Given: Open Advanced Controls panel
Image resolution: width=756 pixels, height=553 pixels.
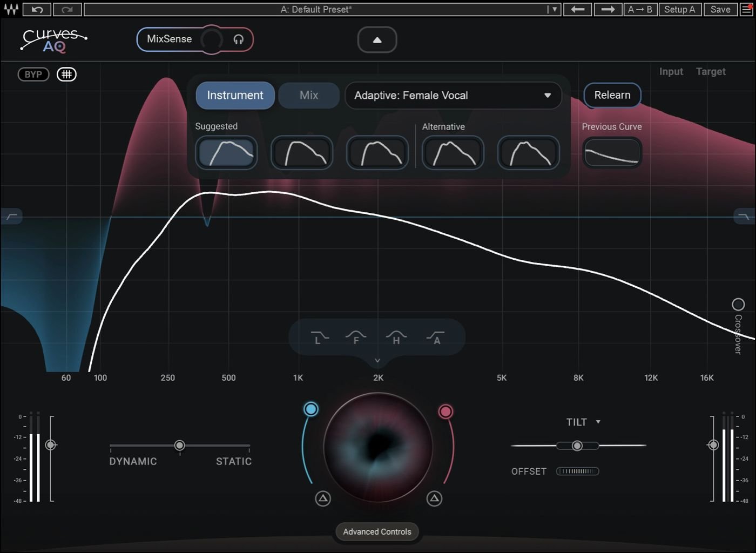Looking at the screenshot, I should click(377, 532).
